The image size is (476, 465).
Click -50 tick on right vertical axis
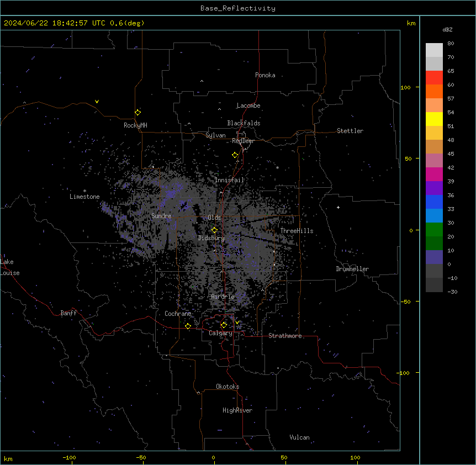point(405,302)
